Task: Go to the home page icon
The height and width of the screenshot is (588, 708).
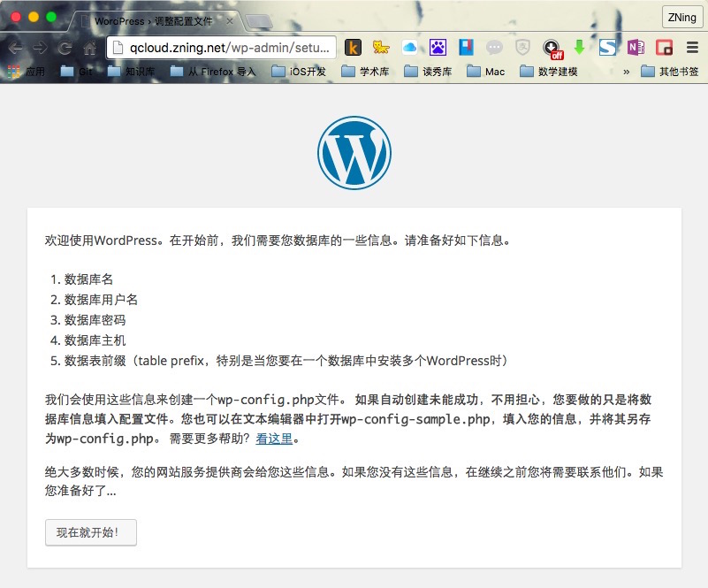Action: click(90, 47)
